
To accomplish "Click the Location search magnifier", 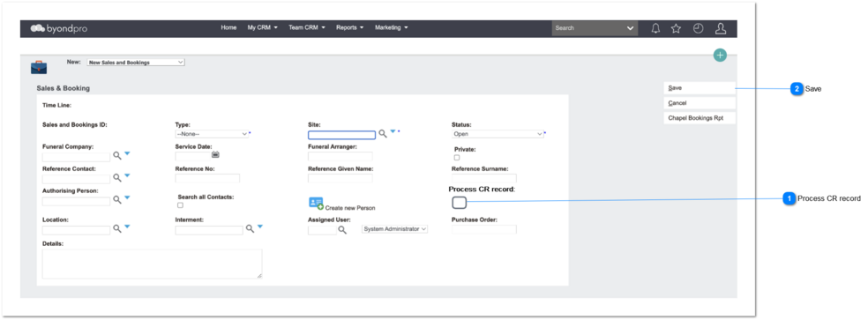I will point(116,228).
